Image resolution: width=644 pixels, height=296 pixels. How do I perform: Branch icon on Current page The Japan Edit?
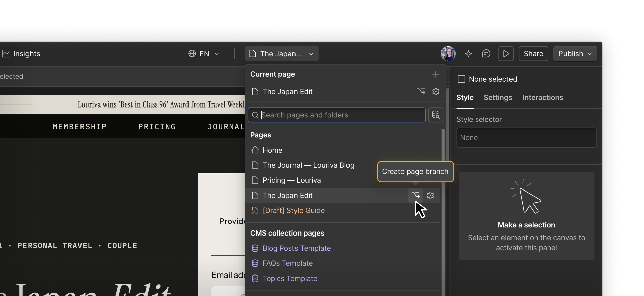(x=421, y=91)
